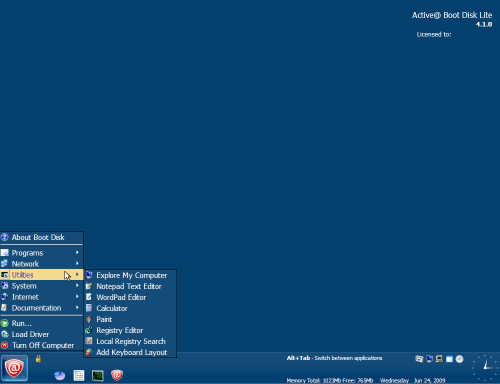This screenshot has height=384, width=500.
Task: Click the 'Wednesday Jun 24, 2009' date text
Action: pos(412,380)
